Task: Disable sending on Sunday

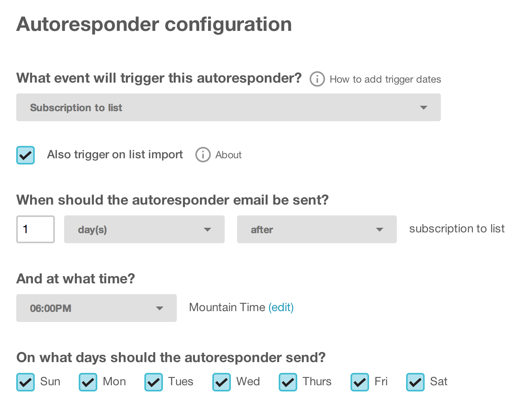Action: pyautogui.click(x=25, y=382)
